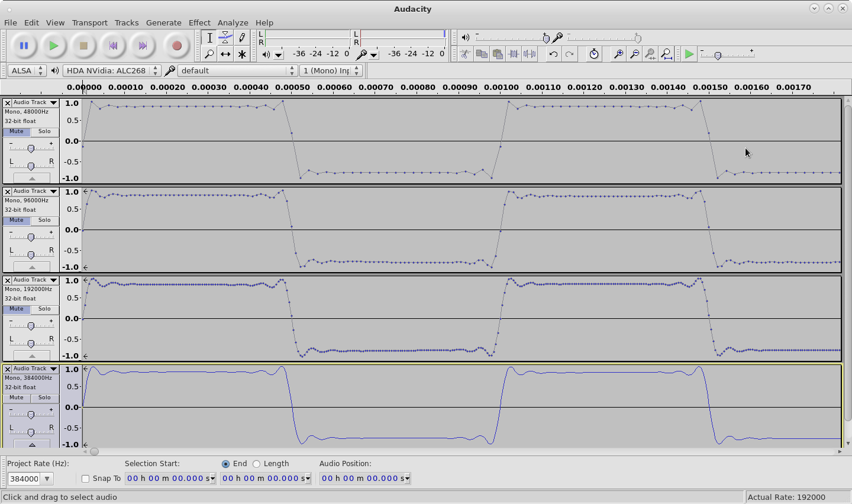Fit project in window zoom icon
This screenshot has height=504, width=852.
[x=666, y=54]
